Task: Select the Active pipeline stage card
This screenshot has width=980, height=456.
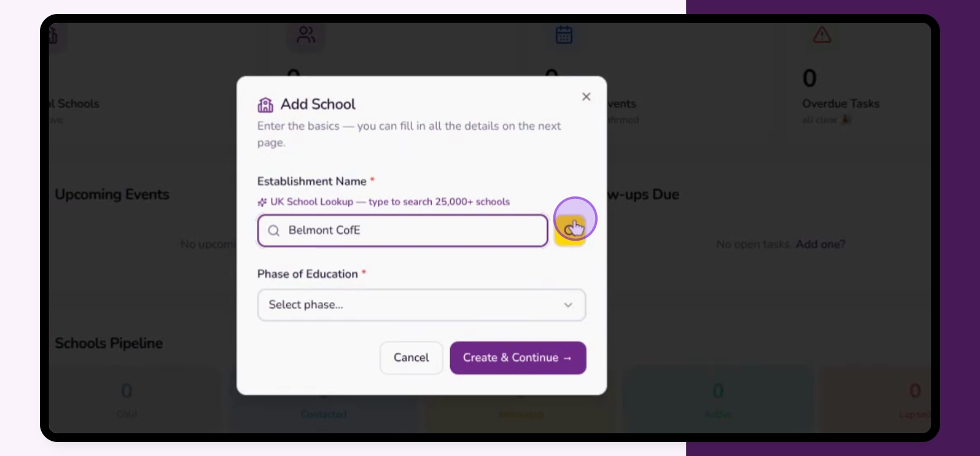Action: 717,400
